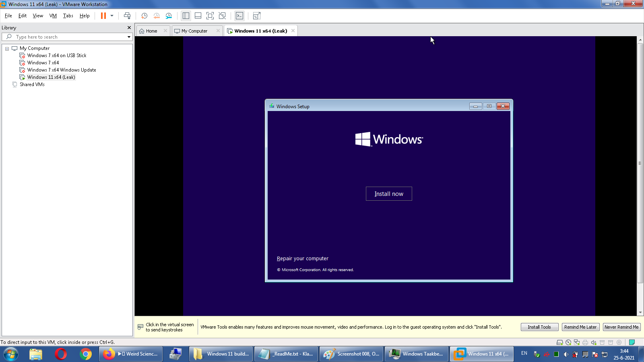The image size is (644, 362).
Task: Toggle the console view button
Action: click(x=239, y=16)
